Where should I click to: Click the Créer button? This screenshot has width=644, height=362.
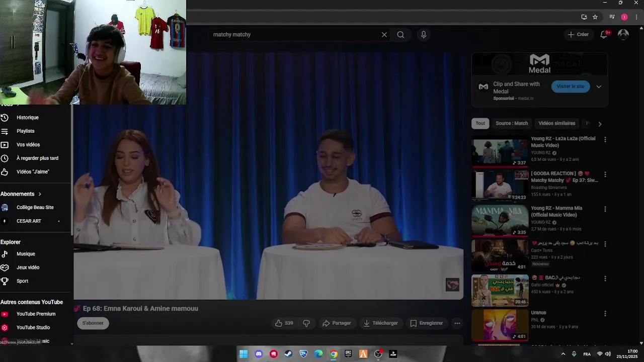tap(578, 35)
